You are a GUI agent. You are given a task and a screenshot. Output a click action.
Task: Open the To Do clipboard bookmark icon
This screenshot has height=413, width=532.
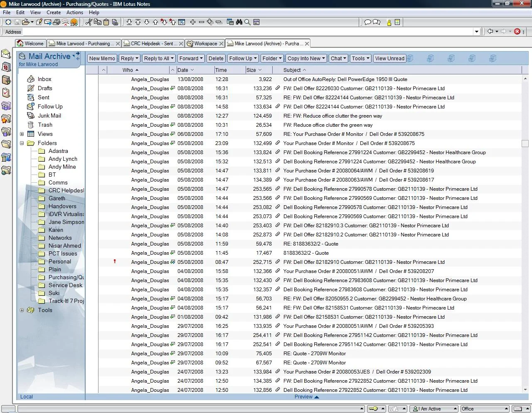pyautogui.click(x=6, y=93)
